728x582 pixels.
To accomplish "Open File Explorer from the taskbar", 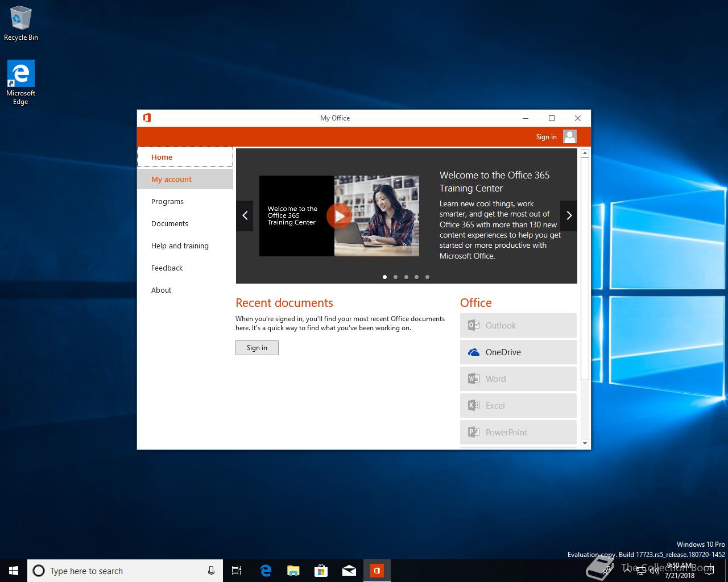I will pyautogui.click(x=293, y=571).
